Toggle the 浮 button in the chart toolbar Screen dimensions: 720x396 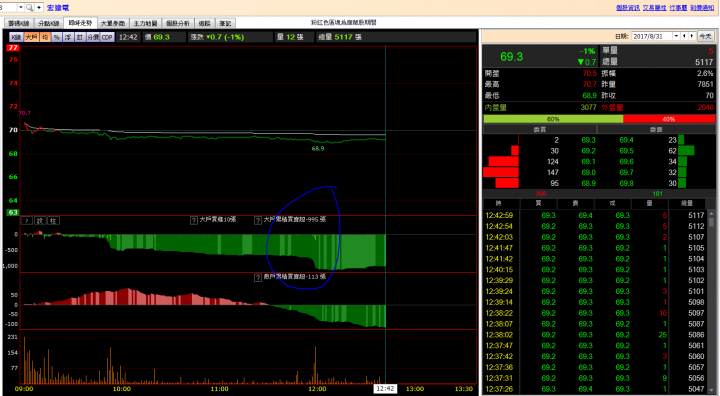[68, 37]
